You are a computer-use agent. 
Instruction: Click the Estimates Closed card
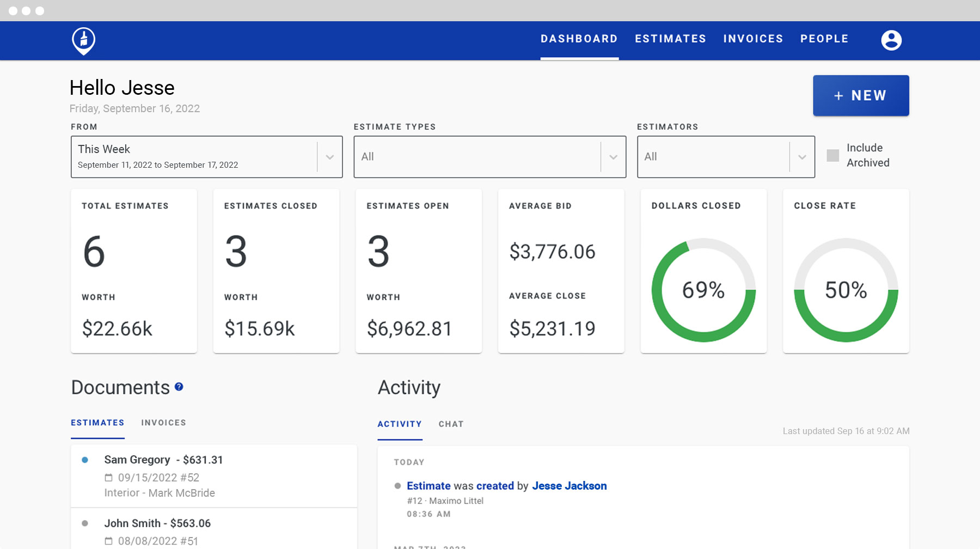(x=277, y=271)
